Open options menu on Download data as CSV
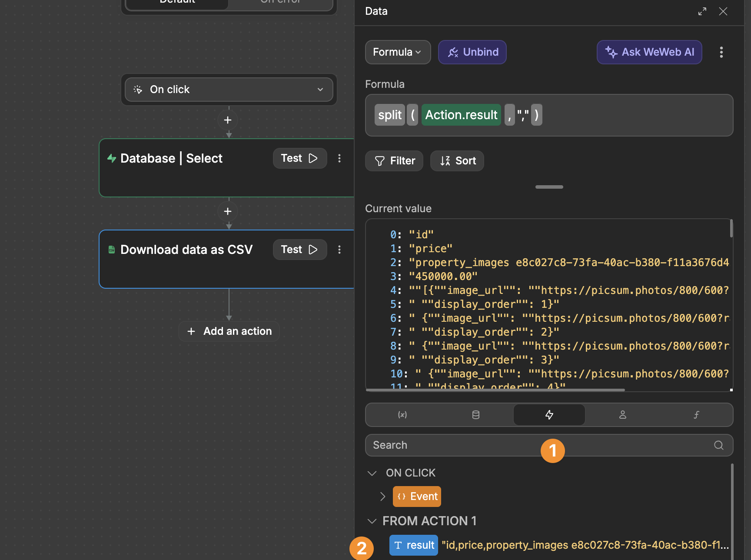 pyautogui.click(x=339, y=250)
